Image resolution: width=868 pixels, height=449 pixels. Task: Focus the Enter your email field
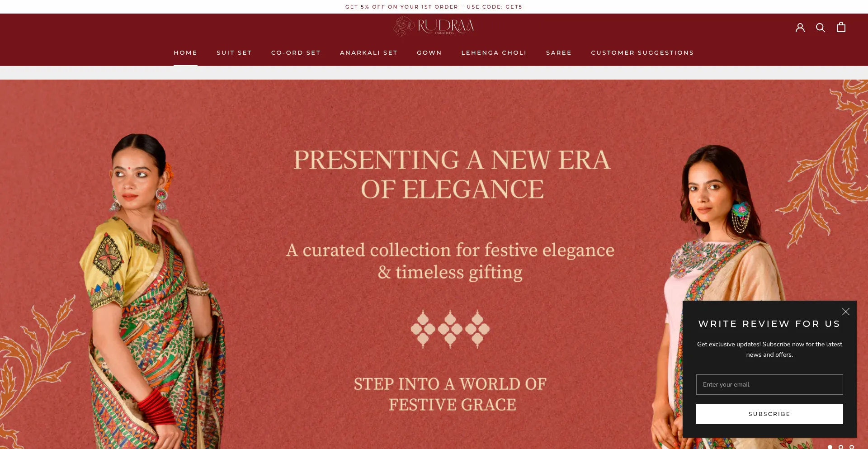(769, 384)
